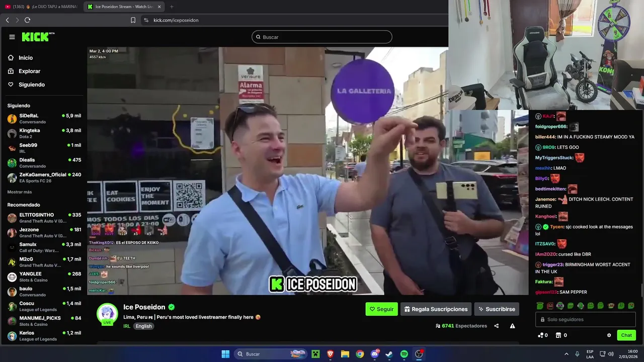Click the trigger23 username in chat
The image size is (644, 362).
pos(552,264)
